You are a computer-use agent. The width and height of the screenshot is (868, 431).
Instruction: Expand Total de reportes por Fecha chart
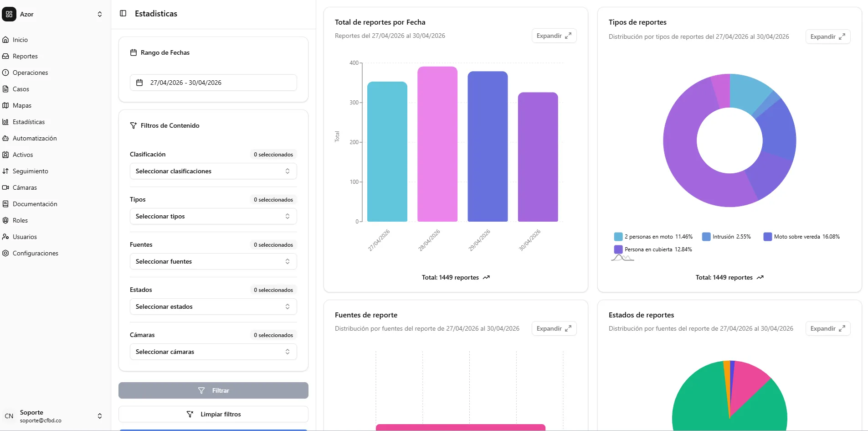pos(554,36)
